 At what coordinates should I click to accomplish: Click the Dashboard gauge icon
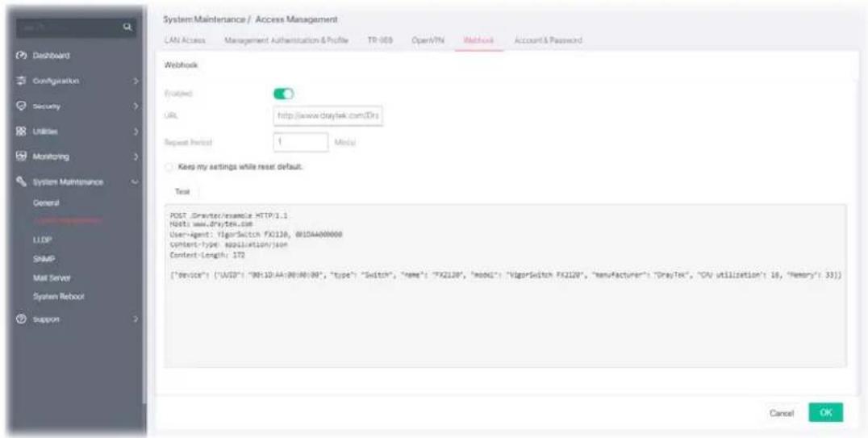[x=21, y=56]
